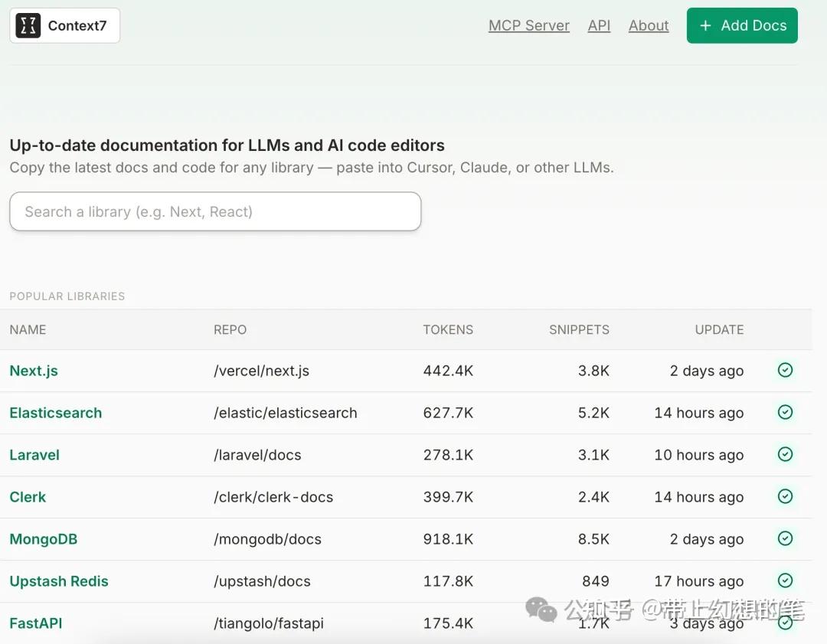
Task: Open the Clerk library page
Action: [28, 497]
